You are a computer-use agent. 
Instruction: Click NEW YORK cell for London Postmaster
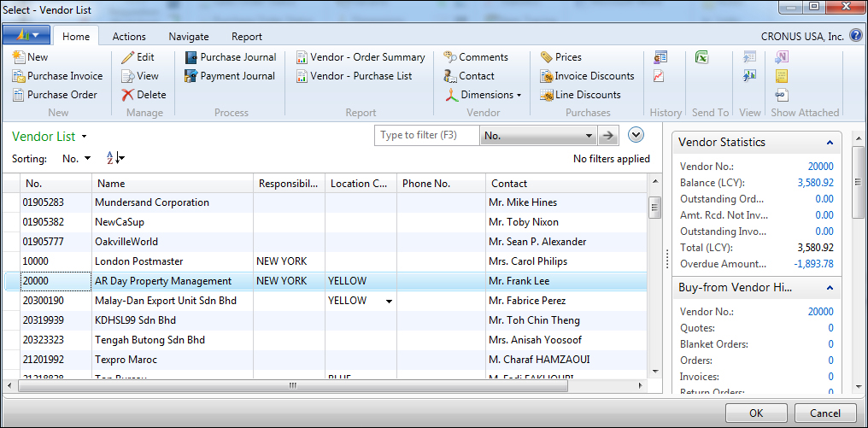point(289,261)
